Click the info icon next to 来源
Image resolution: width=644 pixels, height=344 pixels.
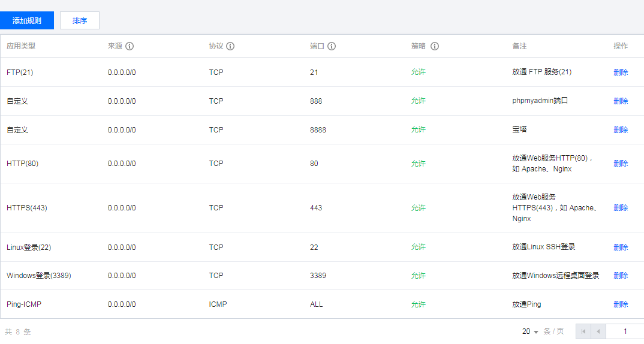point(130,46)
